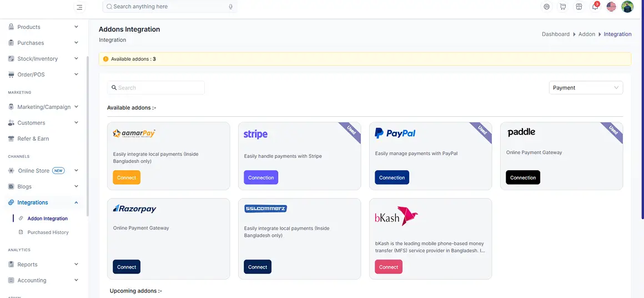Click the SSLCommerz logo

tap(265, 209)
